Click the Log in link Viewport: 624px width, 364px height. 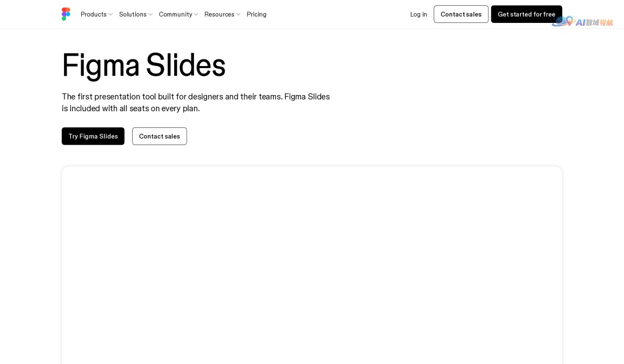[419, 14]
